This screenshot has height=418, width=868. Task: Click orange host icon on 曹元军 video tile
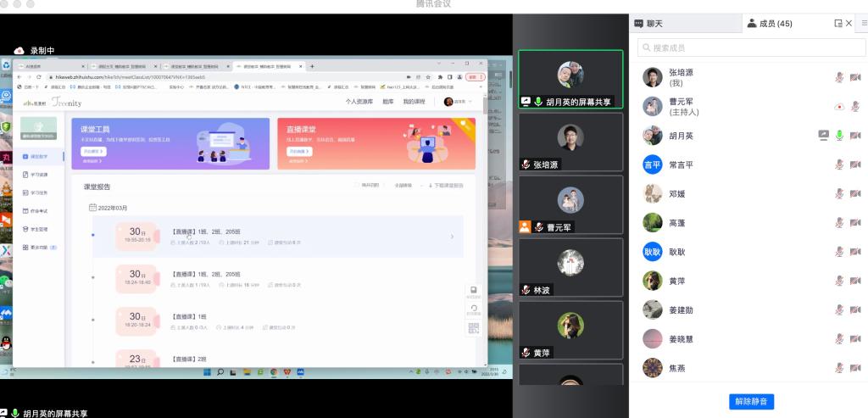pyautogui.click(x=526, y=227)
